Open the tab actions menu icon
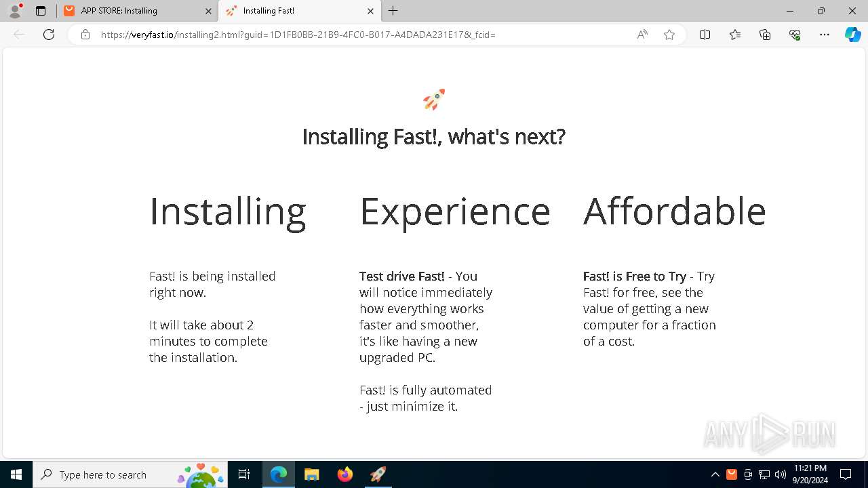 pos(41,11)
